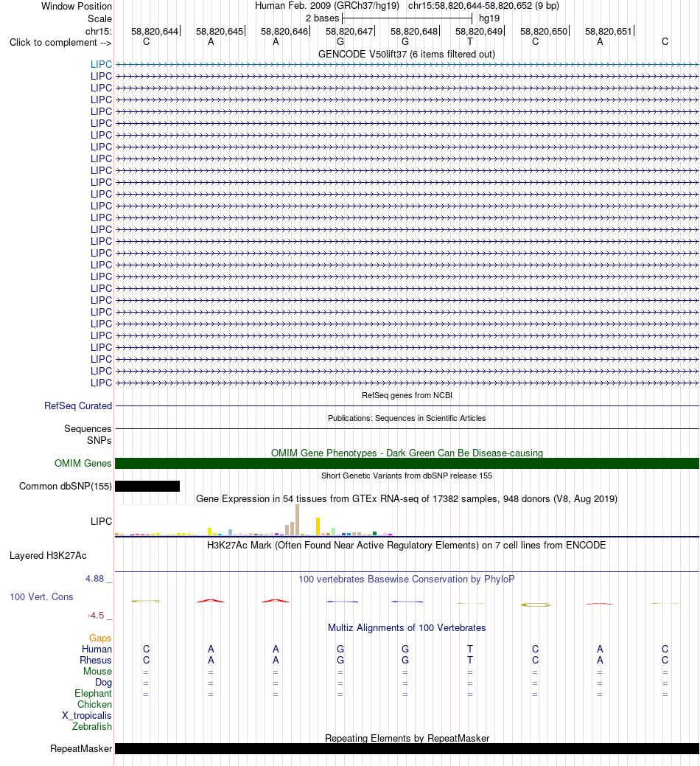The height and width of the screenshot is (766, 700).
Task: Click the -4.5 lower scale value
Action: coord(96,616)
